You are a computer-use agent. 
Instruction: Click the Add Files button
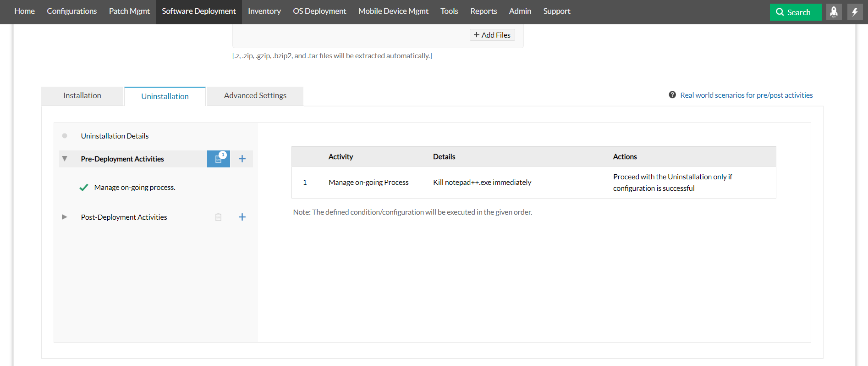coord(492,35)
